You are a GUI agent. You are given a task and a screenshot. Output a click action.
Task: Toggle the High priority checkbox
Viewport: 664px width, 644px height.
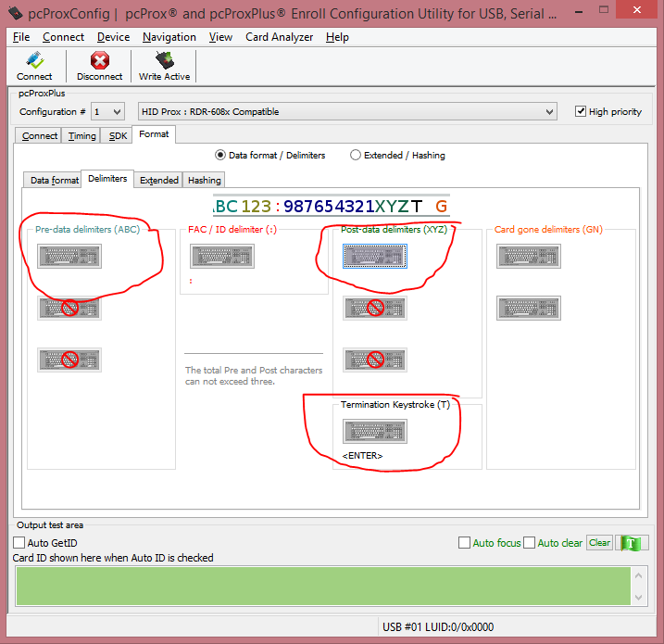581,111
